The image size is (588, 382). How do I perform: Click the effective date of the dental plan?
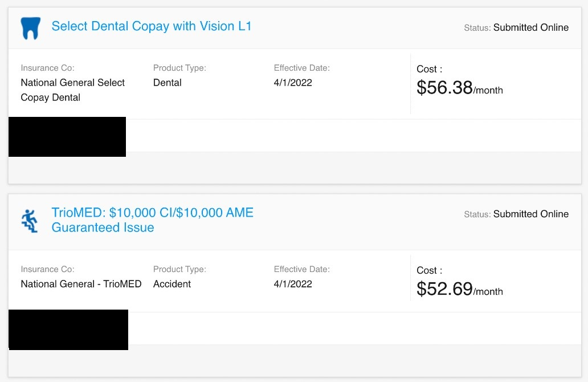[293, 83]
